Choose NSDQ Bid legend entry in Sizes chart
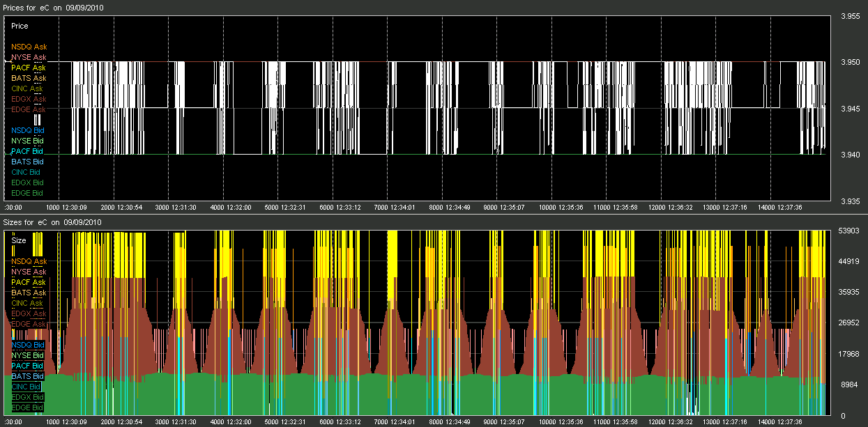The height and width of the screenshot is (427, 868). [28, 345]
